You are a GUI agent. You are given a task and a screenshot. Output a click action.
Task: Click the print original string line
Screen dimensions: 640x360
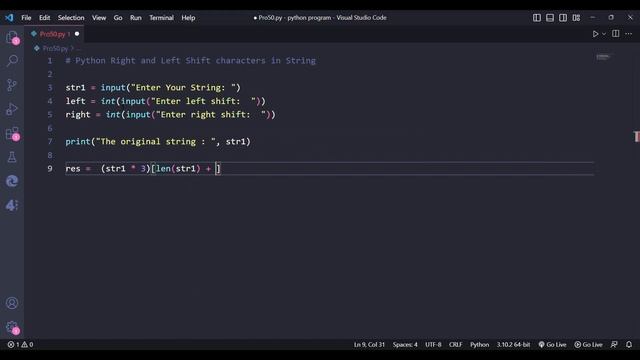point(158,142)
